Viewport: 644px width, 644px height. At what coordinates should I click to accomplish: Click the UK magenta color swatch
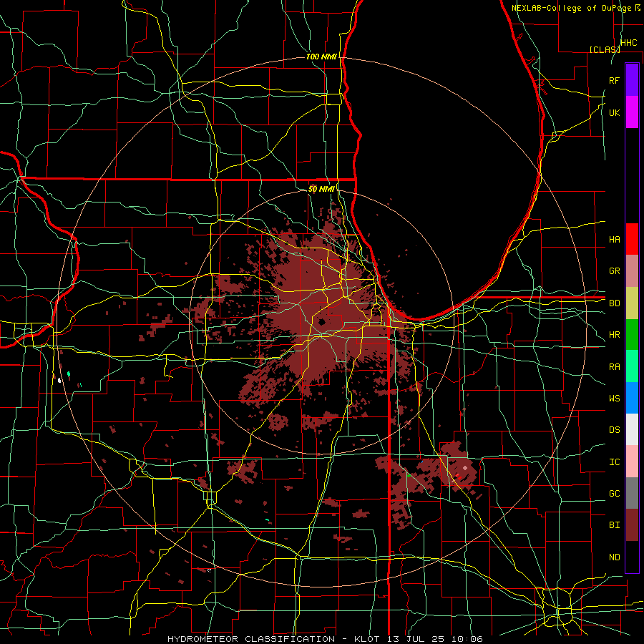(x=632, y=112)
